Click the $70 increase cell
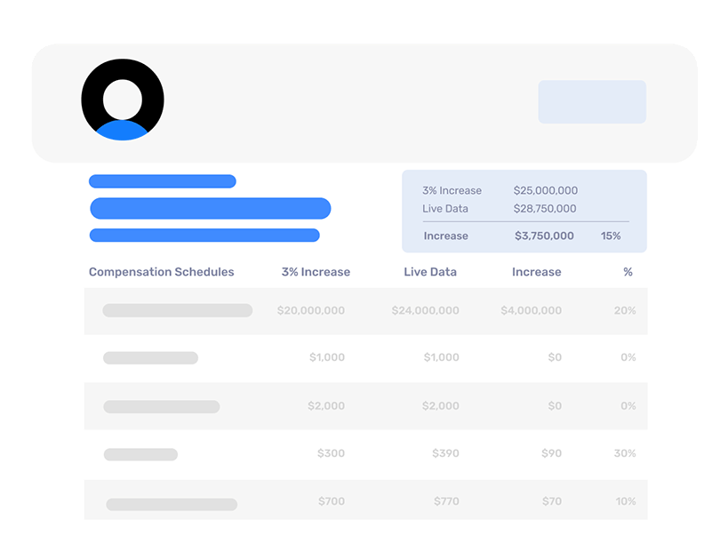Screen dimensions: 728x560 552,501
